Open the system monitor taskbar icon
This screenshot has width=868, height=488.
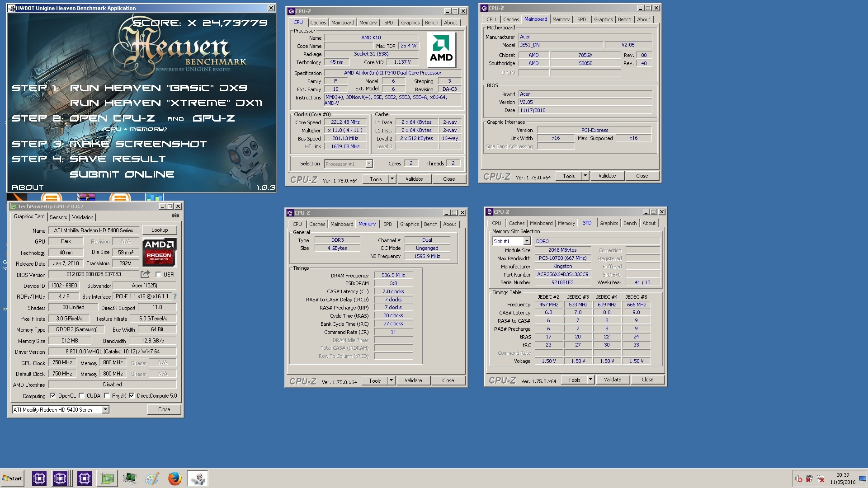click(130, 479)
